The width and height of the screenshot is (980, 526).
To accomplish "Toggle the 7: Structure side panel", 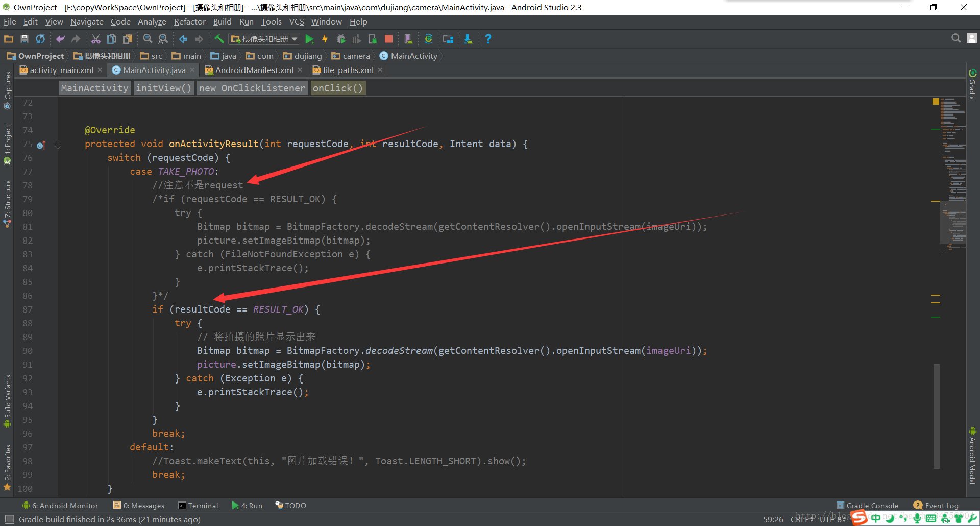I will 7,203.
